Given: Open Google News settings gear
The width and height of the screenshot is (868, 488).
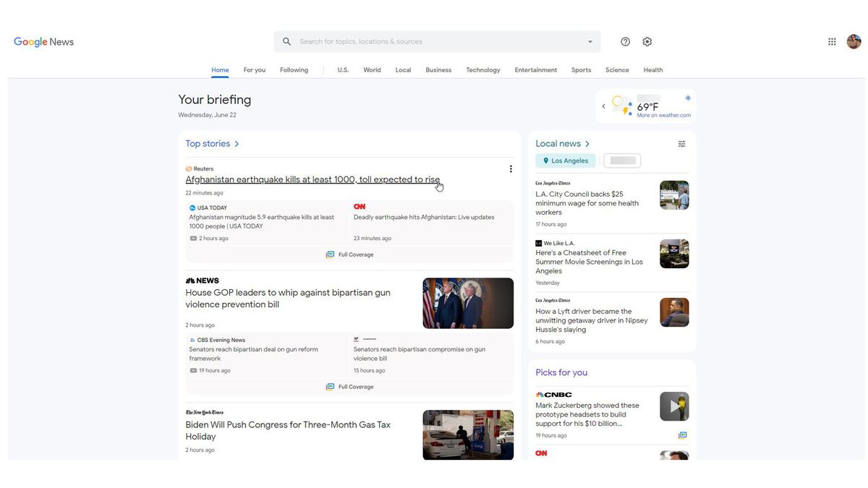Looking at the screenshot, I should pyautogui.click(x=647, y=41).
